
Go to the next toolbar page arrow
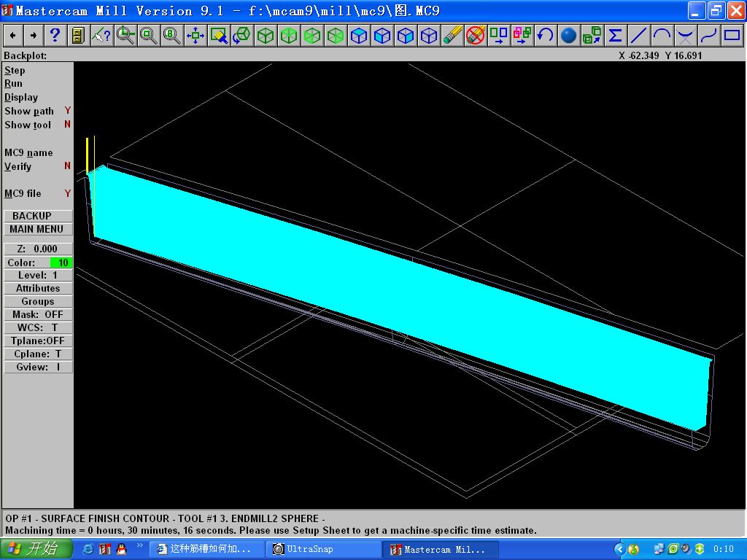tap(33, 35)
